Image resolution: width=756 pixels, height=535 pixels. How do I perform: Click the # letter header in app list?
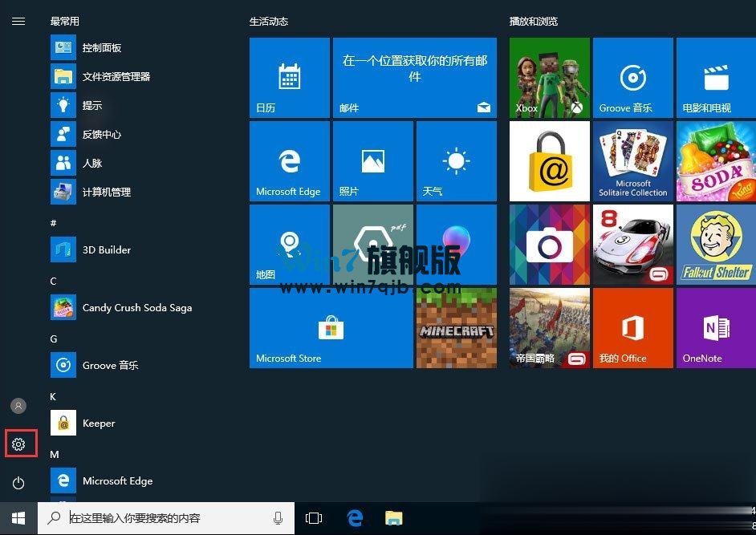[x=53, y=223]
